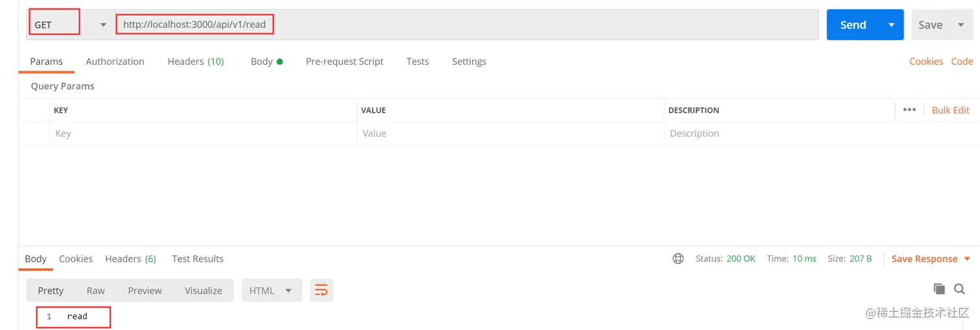Click the query param Key field
The height and width of the screenshot is (330, 980).
point(202,134)
